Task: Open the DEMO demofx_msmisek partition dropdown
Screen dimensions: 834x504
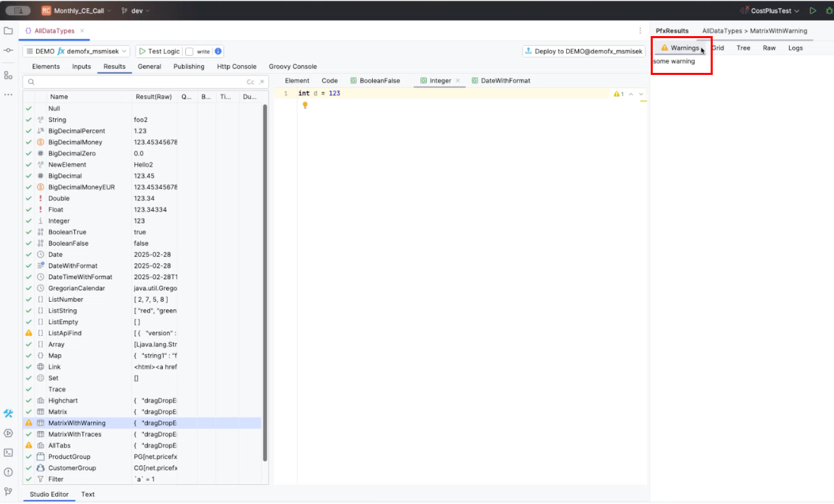Action: (76, 51)
